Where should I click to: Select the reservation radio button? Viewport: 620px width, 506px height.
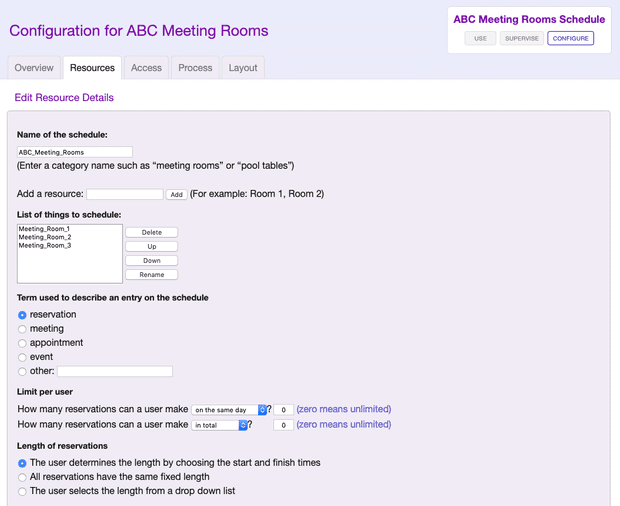[x=22, y=315]
